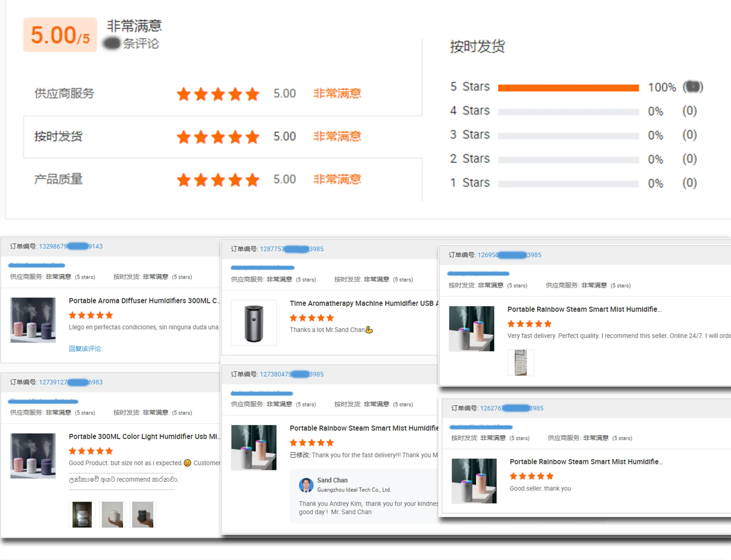
Task: Select the 产品质量 rating row
Action: point(58,179)
